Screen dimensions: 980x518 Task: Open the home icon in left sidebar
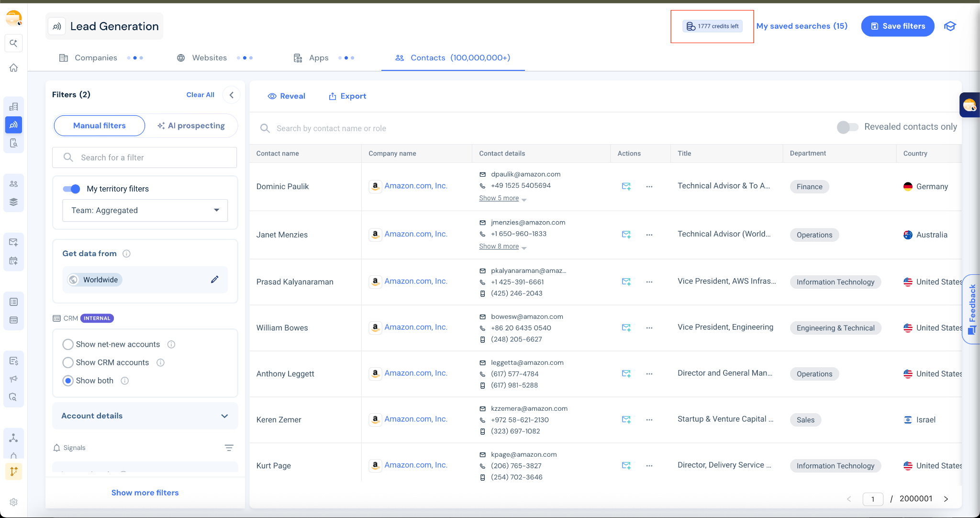coord(13,68)
